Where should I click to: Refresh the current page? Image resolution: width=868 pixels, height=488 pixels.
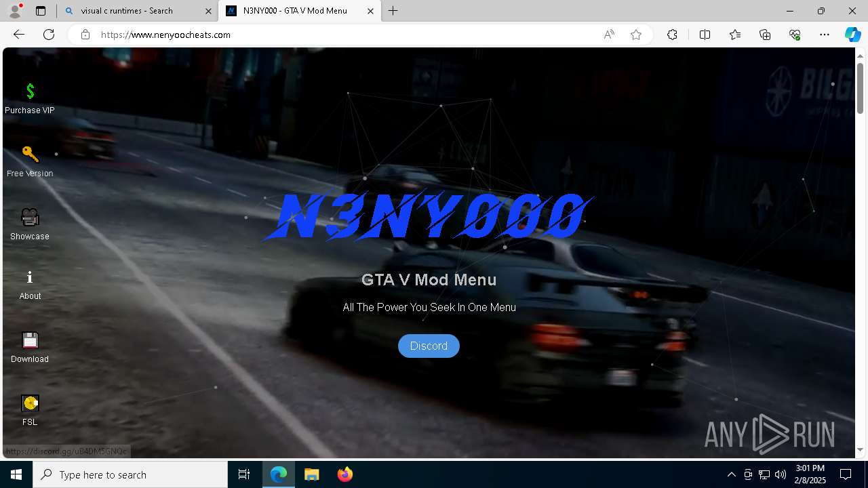point(49,35)
